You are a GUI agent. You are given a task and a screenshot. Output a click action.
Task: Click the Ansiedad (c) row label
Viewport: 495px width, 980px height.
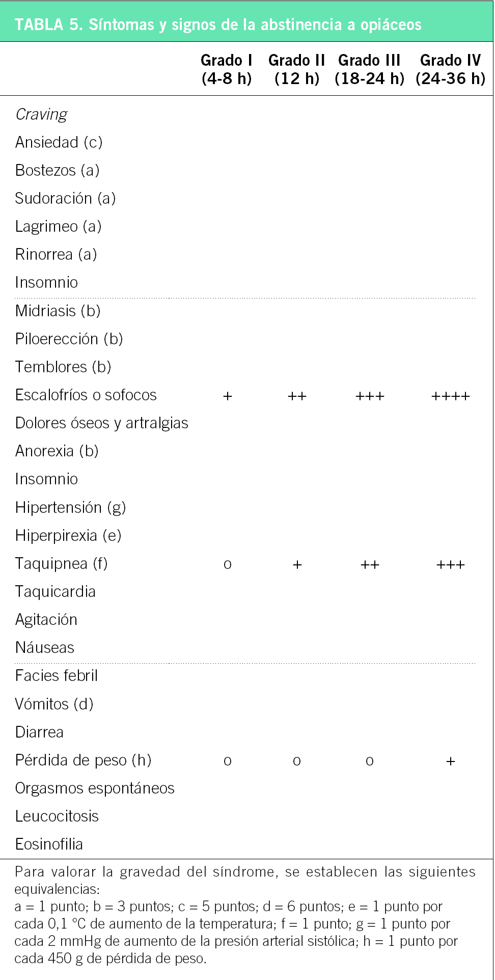59,142
